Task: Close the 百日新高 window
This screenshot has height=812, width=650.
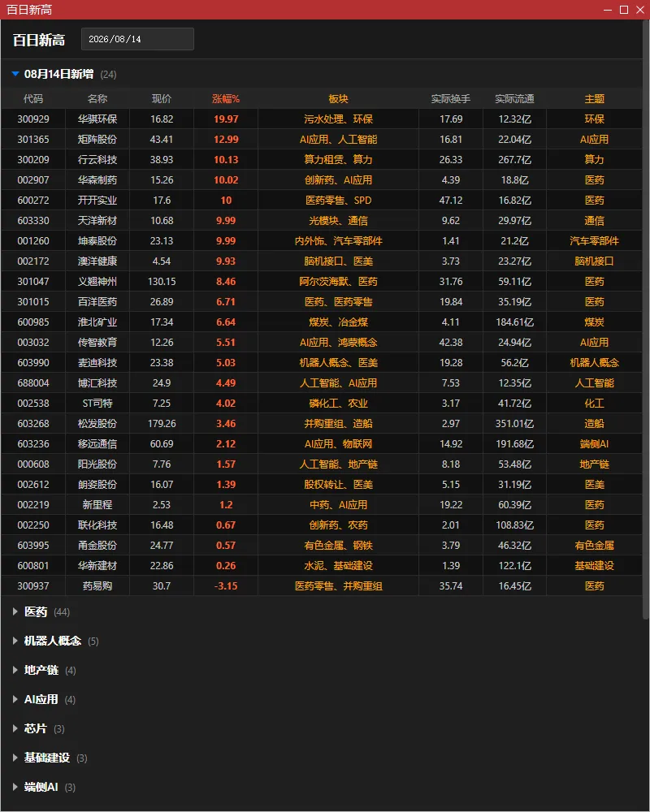Action: pos(641,10)
